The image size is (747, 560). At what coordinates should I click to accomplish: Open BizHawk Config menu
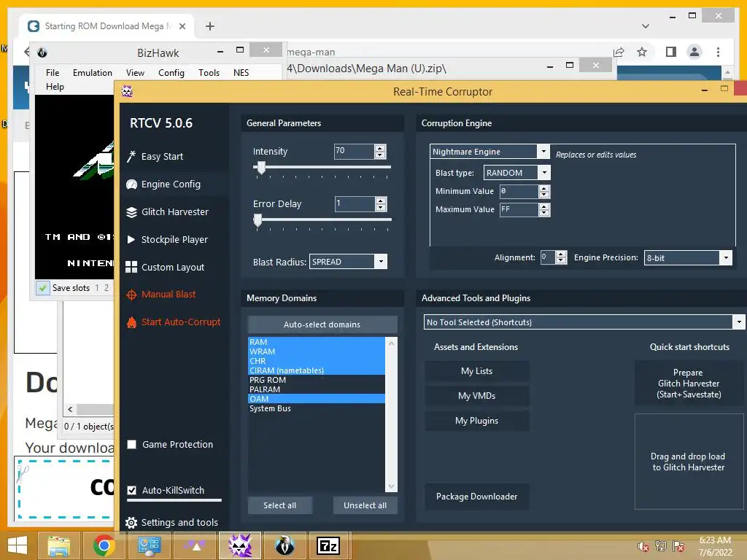coord(171,72)
